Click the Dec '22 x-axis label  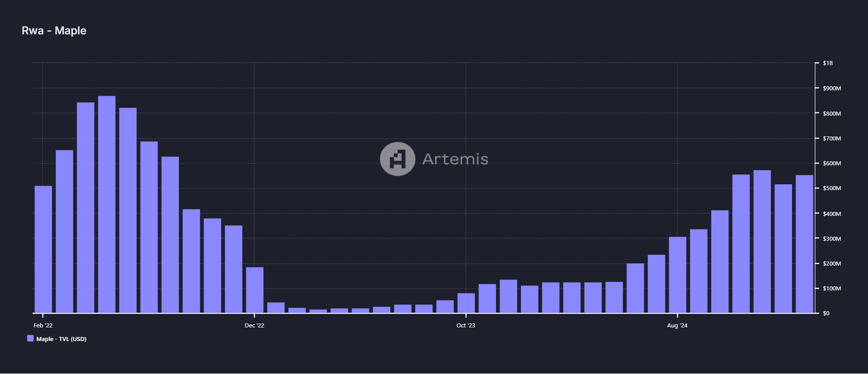255,325
